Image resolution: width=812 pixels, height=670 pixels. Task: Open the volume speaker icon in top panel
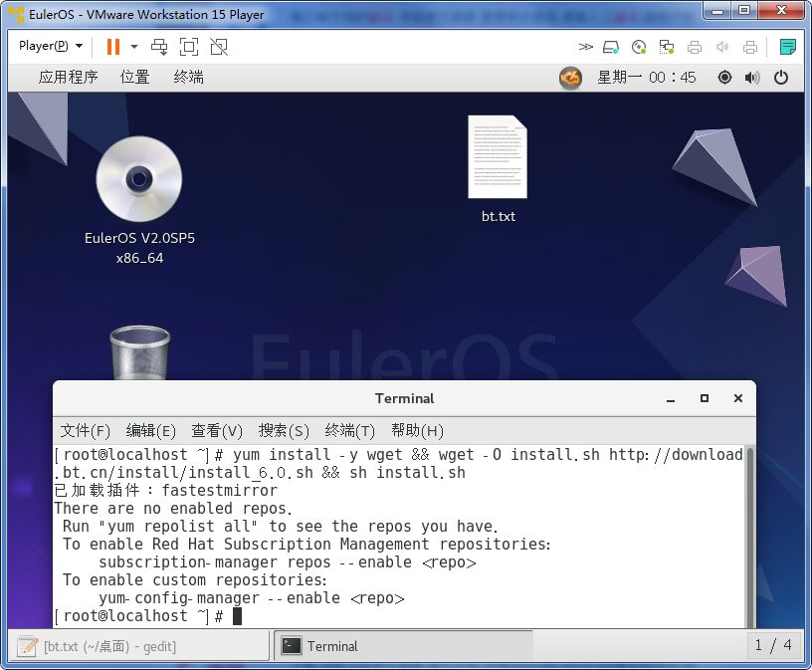coord(752,78)
